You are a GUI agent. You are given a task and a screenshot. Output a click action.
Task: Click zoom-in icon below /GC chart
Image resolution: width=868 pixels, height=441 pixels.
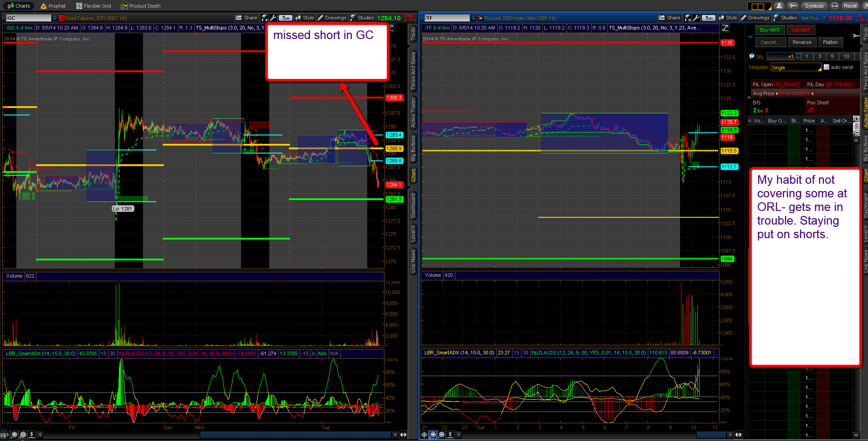(15, 435)
